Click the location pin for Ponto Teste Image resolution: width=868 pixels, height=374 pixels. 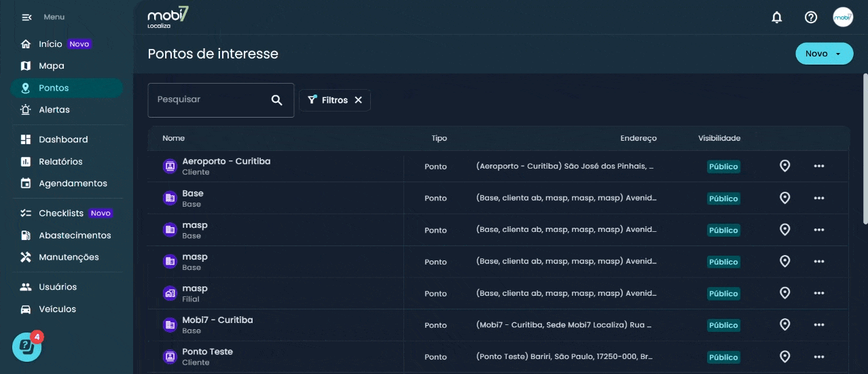pyautogui.click(x=784, y=357)
